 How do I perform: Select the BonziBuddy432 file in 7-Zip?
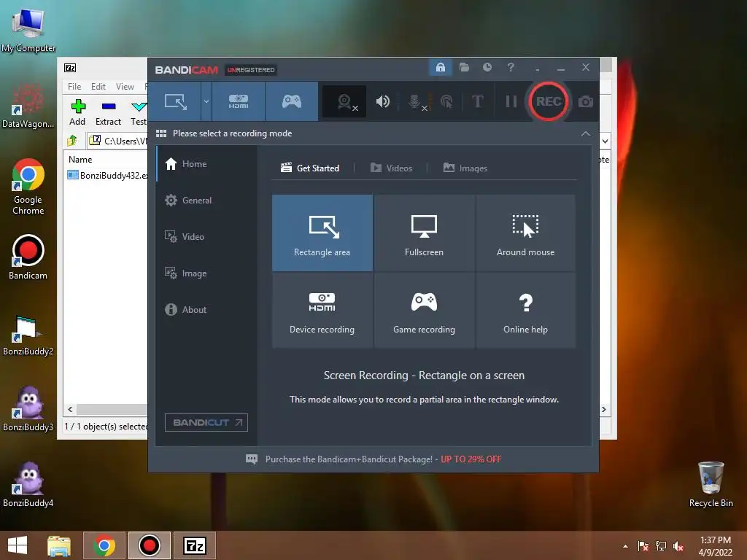point(108,175)
